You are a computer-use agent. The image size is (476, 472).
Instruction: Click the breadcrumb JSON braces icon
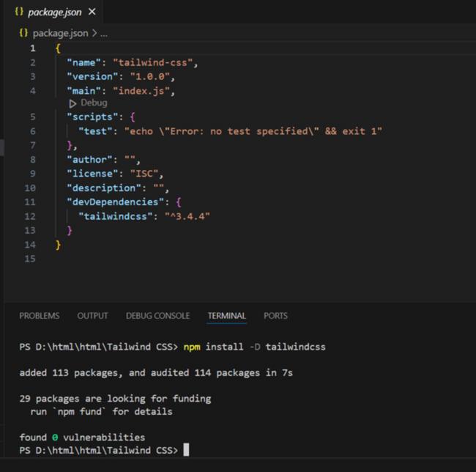(x=23, y=33)
